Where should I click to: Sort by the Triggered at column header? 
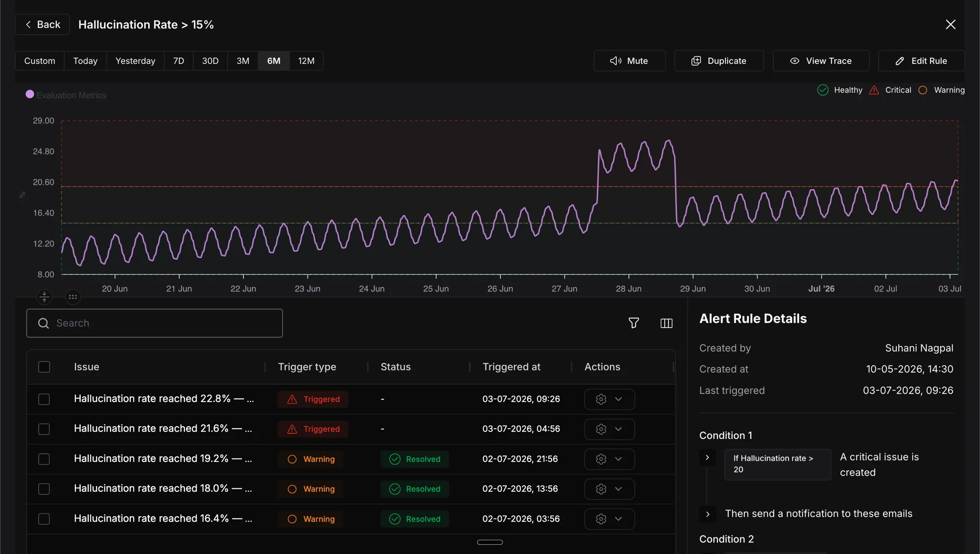pos(511,367)
